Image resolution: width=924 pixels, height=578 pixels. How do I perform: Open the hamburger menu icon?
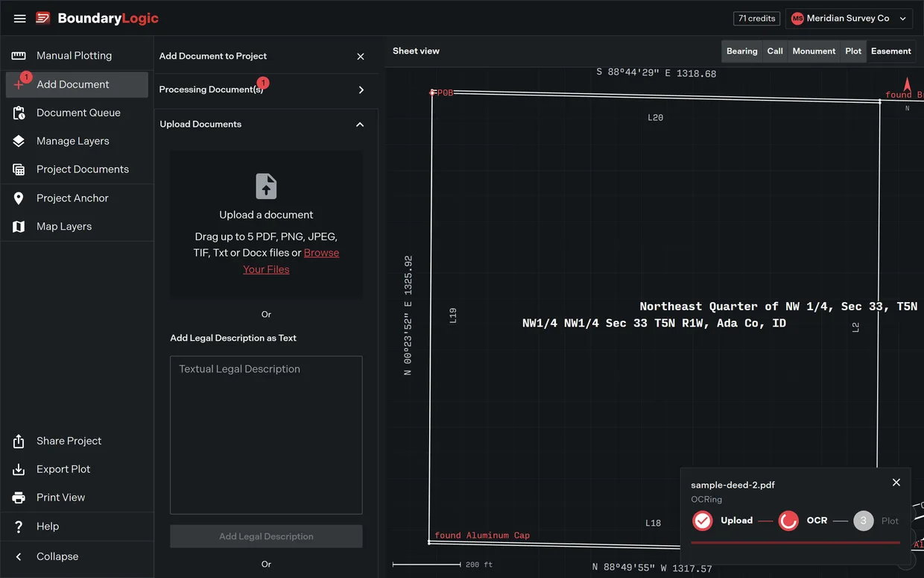pyautogui.click(x=20, y=18)
